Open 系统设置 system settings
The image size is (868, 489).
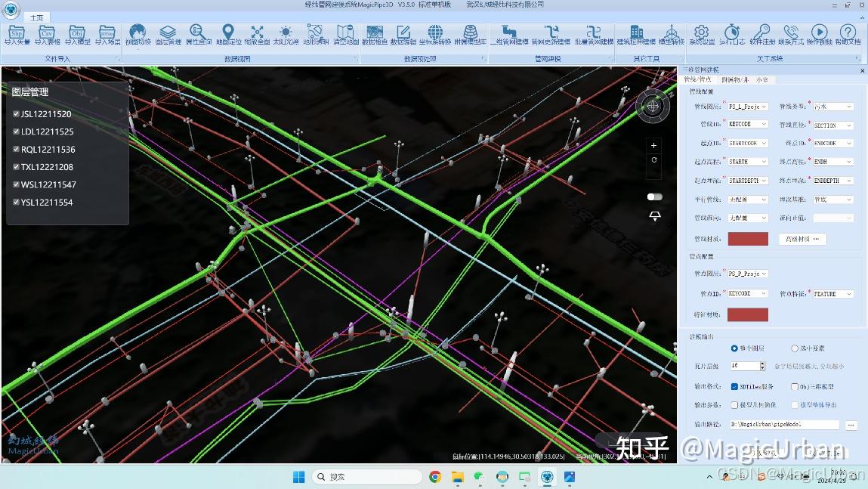pyautogui.click(x=701, y=34)
